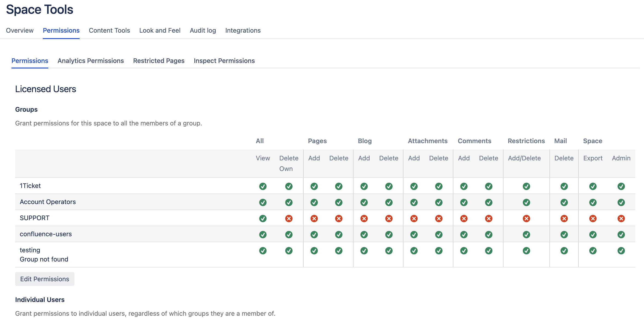644x324 pixels.
Task: Click Account Operators' Mail Delete checkmark
Action: pos(564,202)
